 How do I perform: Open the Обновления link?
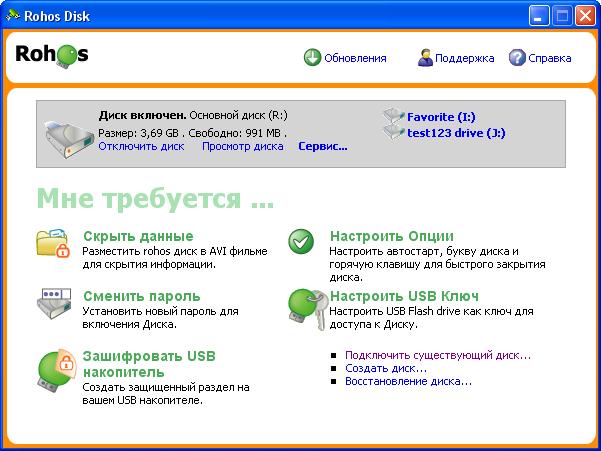click(355, 58)
